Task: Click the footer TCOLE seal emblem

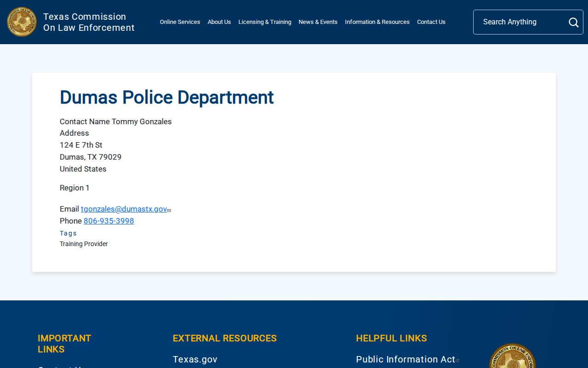Action: (x=512, y=356)
